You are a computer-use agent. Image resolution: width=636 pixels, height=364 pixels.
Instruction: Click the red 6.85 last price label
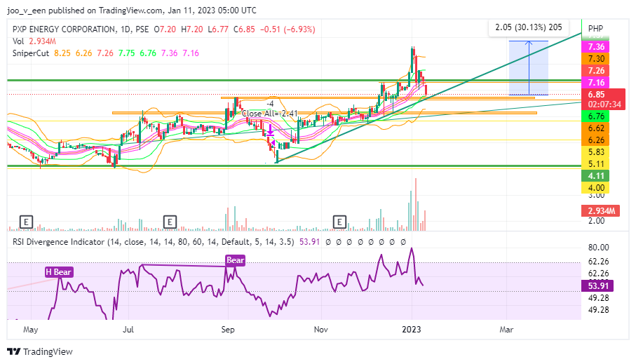[x=596, y=95]
